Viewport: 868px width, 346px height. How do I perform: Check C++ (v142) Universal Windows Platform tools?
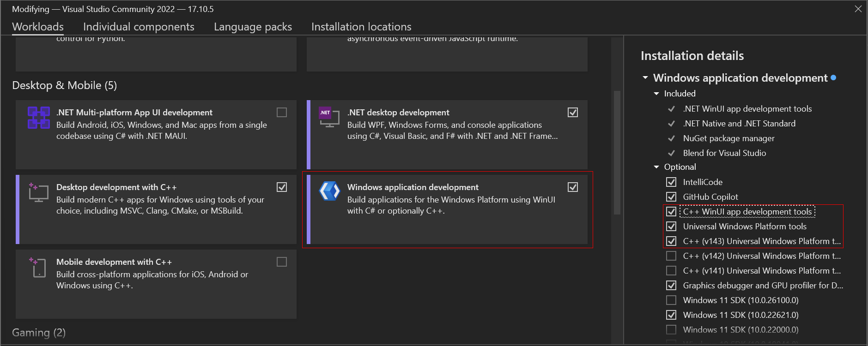click(671, 256)
